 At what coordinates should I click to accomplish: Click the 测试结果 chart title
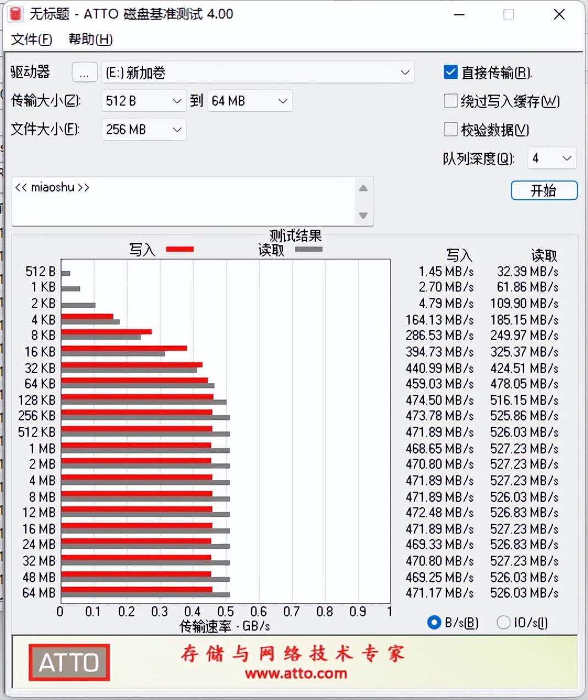[x=296, y=236]
